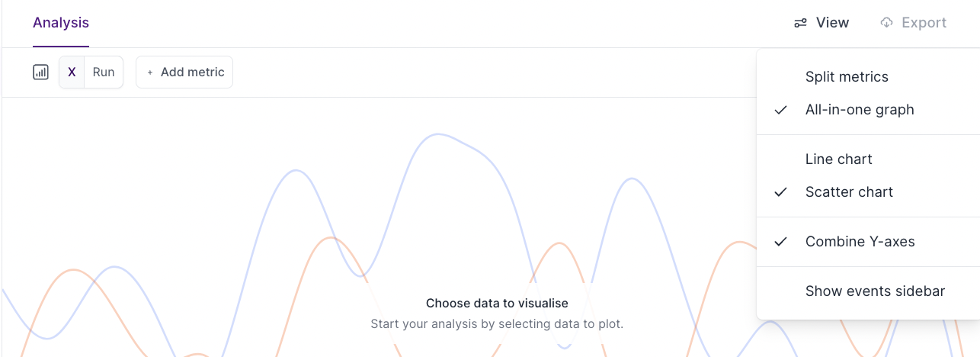
Task: Open the Add metric selector
Action: click(184, 72)
